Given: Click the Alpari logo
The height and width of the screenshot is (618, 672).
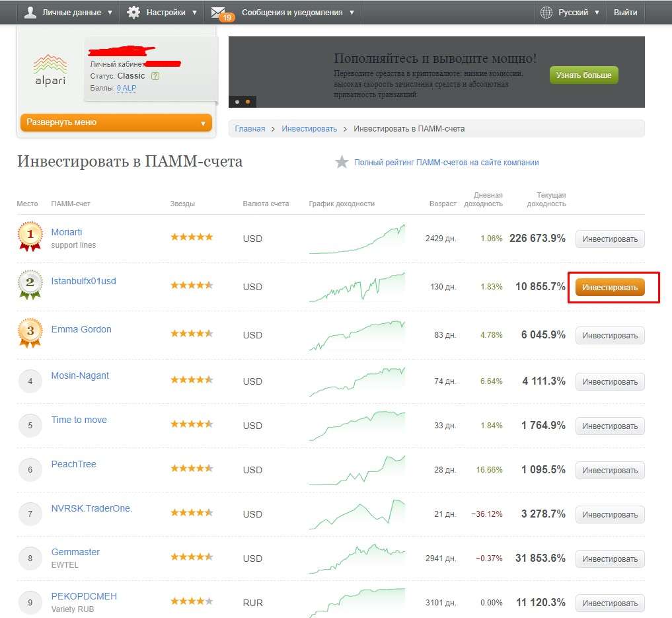Looking at the screenshot, I should pyautogui.click(x=50, y=70).
